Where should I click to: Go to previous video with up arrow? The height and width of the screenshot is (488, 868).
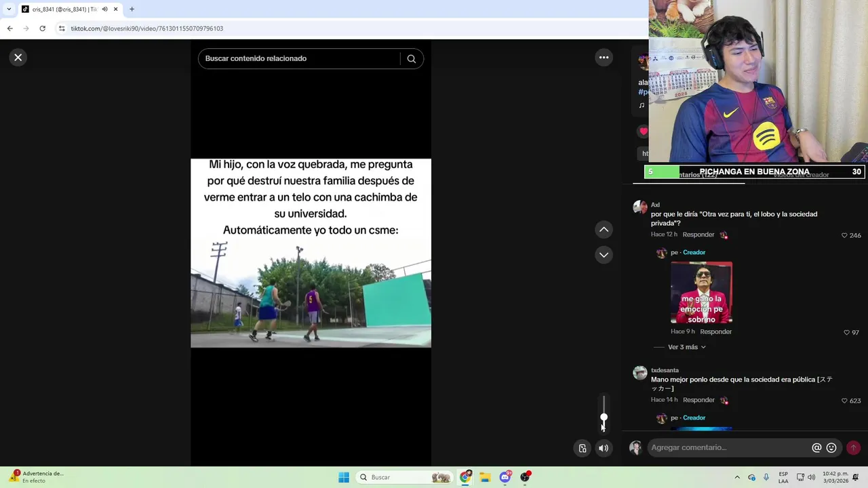(x=604, y=230)
